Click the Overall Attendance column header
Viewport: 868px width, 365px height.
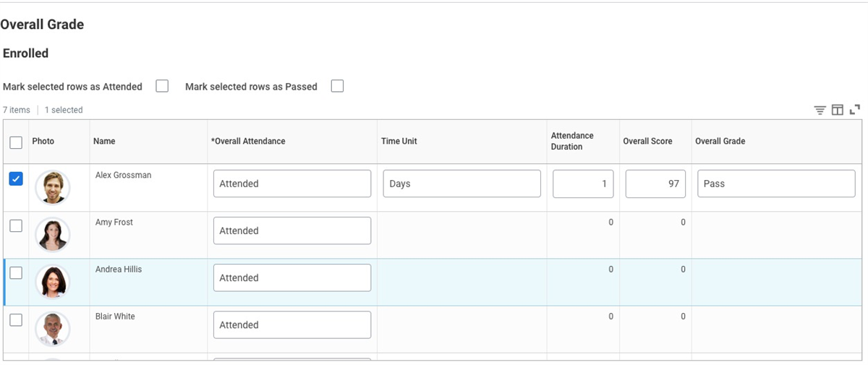[x=248, y=141]
